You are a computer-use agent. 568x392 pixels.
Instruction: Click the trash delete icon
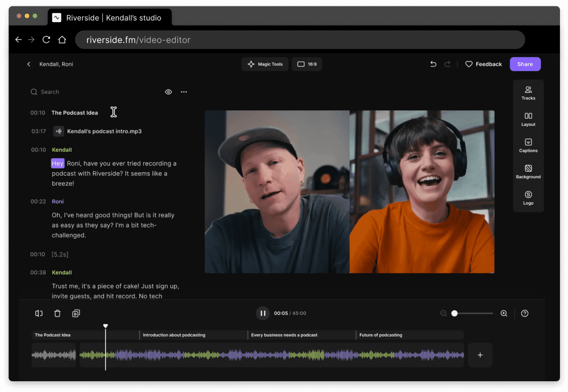[x=57, y=313]
